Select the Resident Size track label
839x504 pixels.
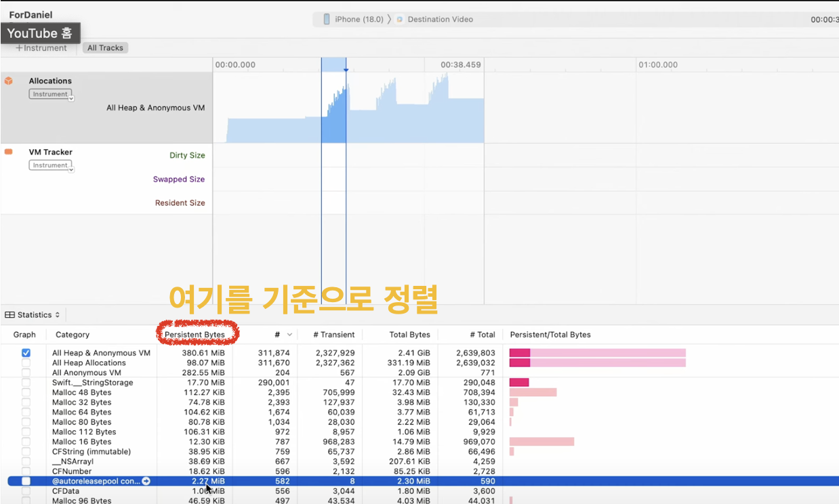coord(180,203)
